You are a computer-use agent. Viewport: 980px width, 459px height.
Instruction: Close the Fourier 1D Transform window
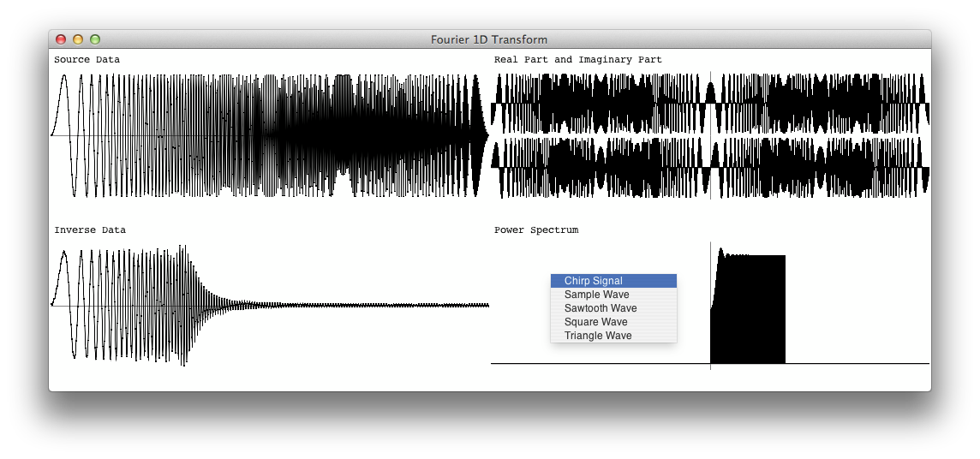coord(61,39)
